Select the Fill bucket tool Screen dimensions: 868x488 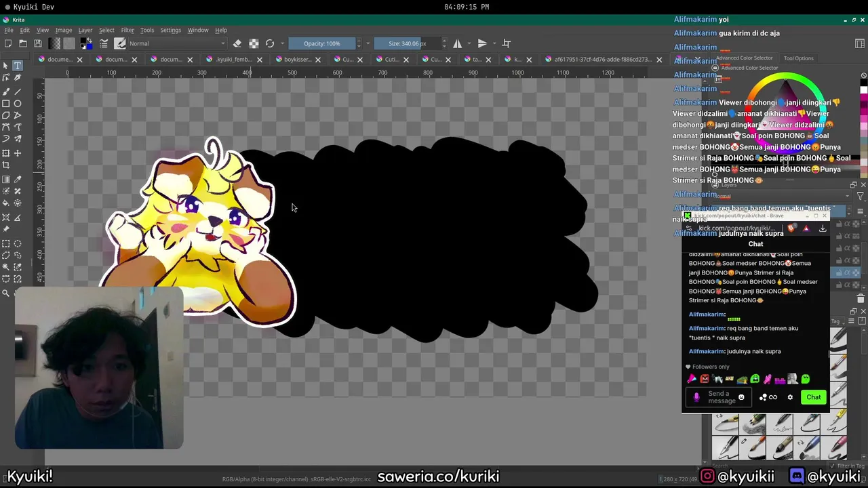(6, 203)
